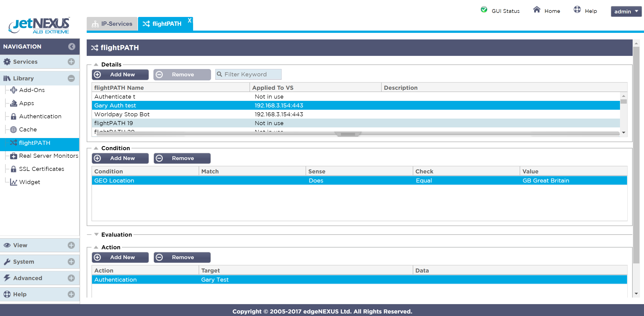Expand the Evaluation panel triangle
This screenshot has height=316, width=644.
pos(96,234)
